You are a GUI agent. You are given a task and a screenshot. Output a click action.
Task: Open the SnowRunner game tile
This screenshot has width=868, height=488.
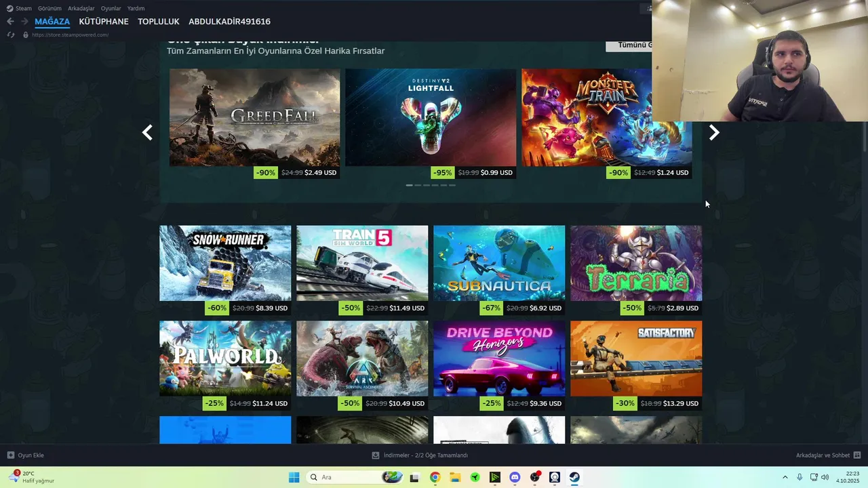[x=225, y=263]
